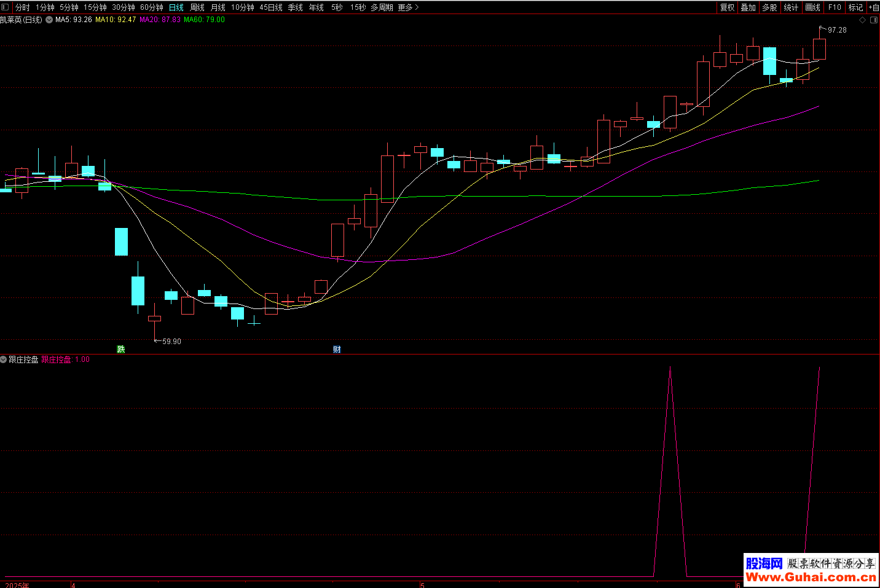Open the 多股 multi-stock view
The image size is (880, 588).
(770, 7)
